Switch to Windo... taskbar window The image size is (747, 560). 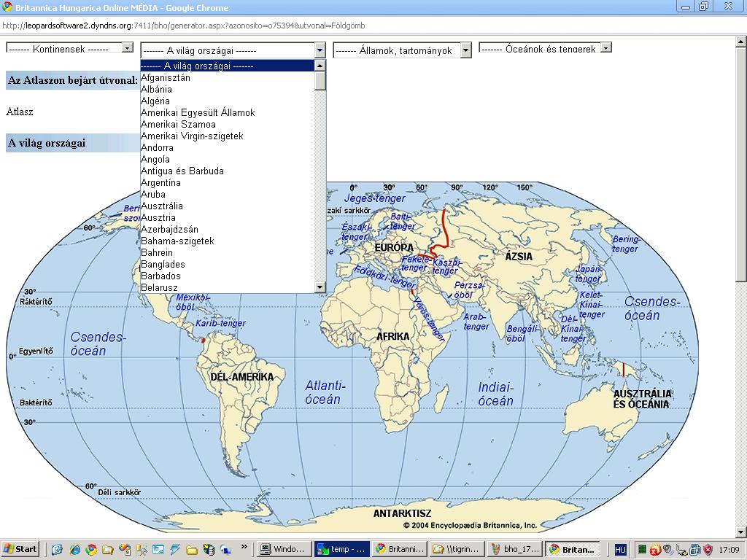[x=283, y=549]
